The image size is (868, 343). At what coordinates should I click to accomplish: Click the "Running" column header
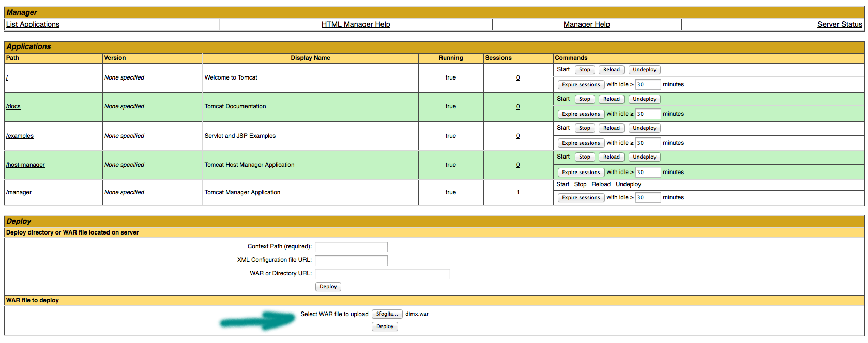451,58
